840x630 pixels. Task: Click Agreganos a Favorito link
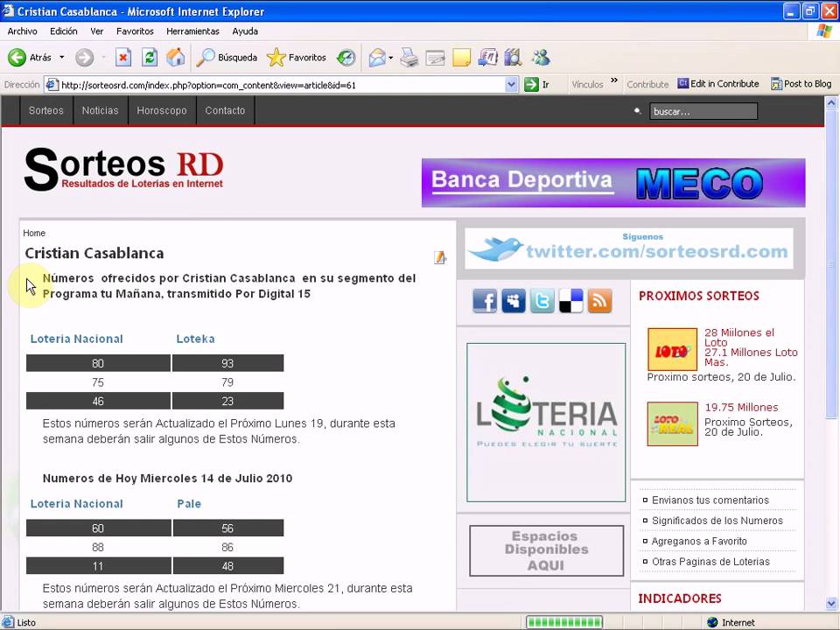click(x=699, y=541)
